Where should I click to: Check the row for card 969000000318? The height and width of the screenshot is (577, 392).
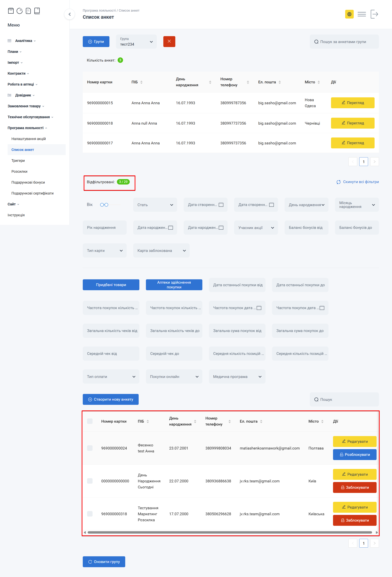tap(90, 514)
